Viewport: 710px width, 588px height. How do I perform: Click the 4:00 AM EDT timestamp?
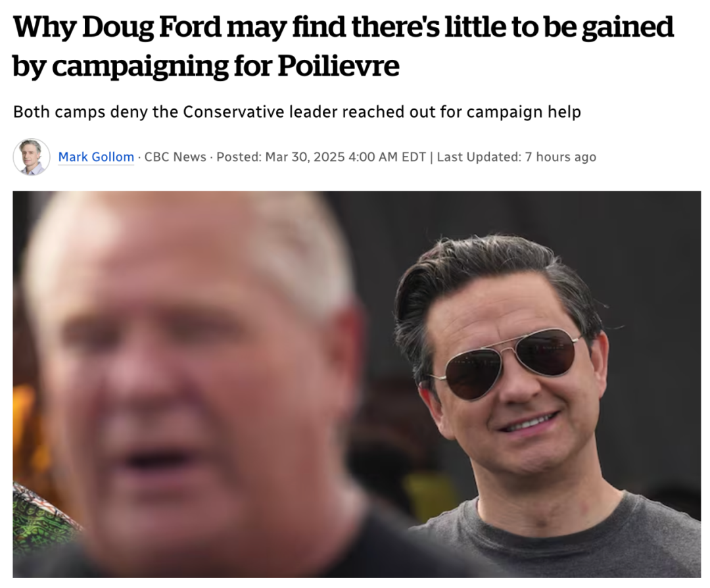tap(387, 157)
